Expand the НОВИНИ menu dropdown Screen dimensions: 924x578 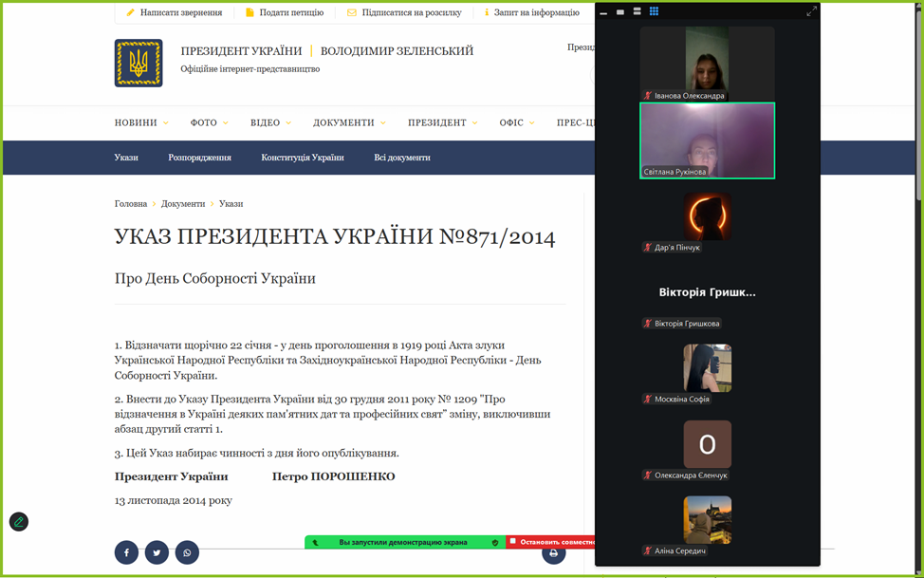(x=141, y=122)
